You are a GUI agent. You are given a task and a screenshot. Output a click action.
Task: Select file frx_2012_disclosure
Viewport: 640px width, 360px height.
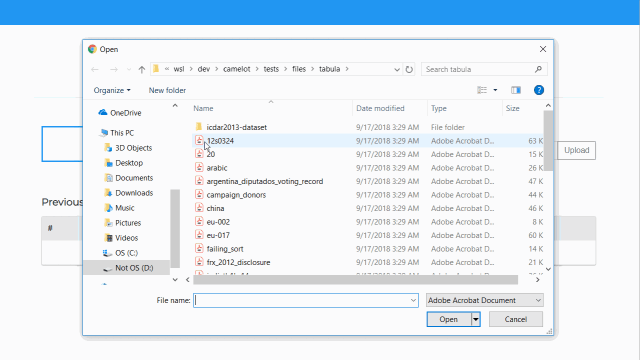tap(367, 262)
